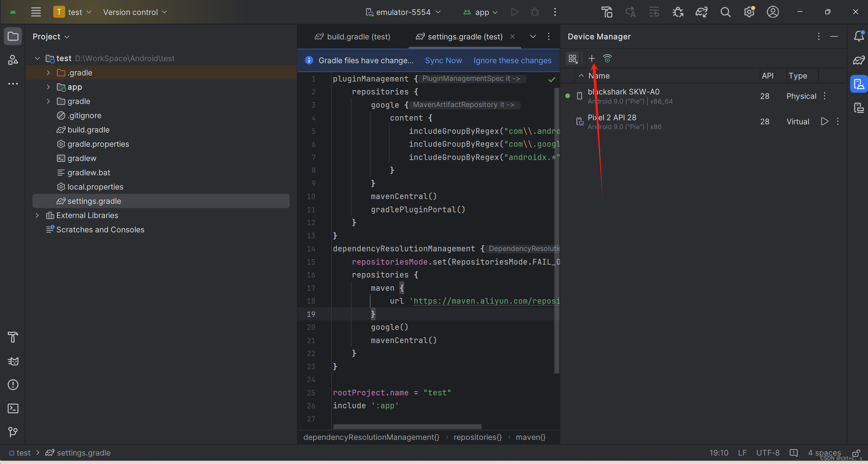Open Pixel 2 API 28 row options

coord(838,121)
